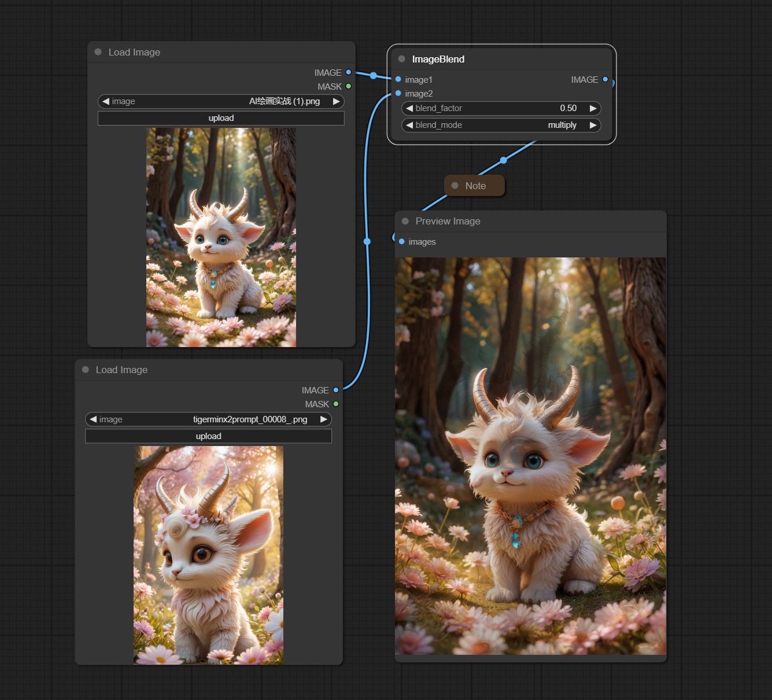Image resolution: width=772 pixels, height=700 pixels.
Task: Click the images input port on Preview Image
Action: coord(402,241)
